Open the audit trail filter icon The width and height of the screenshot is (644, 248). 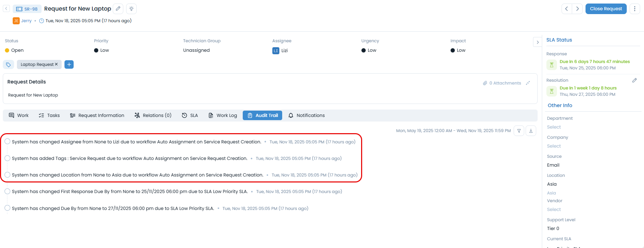click(x=519, y=131)
